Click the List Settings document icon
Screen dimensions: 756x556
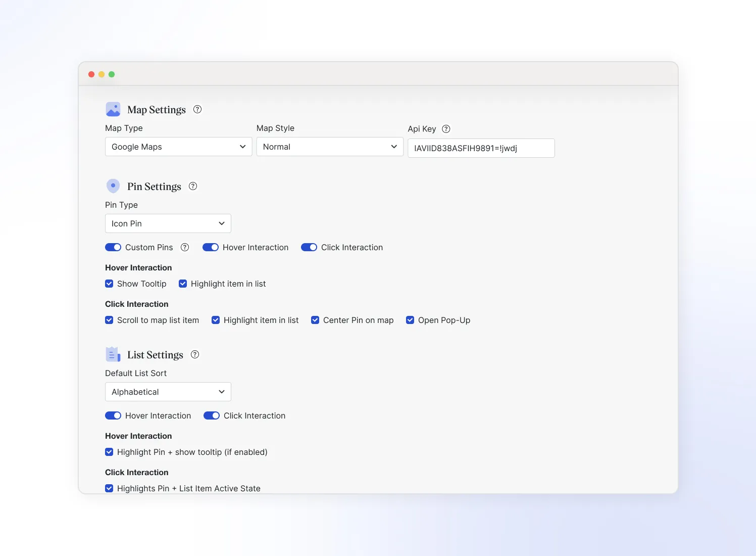(x=113, y=354)
